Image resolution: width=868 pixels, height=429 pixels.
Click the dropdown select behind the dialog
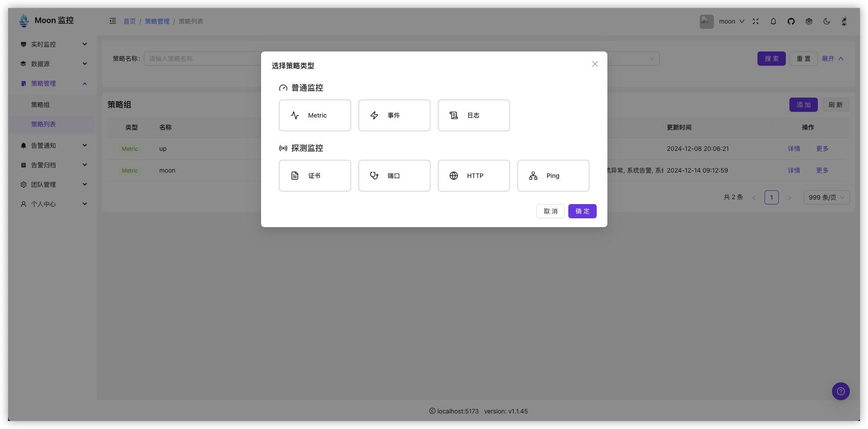pyautogui.click(x=633, y=59)
